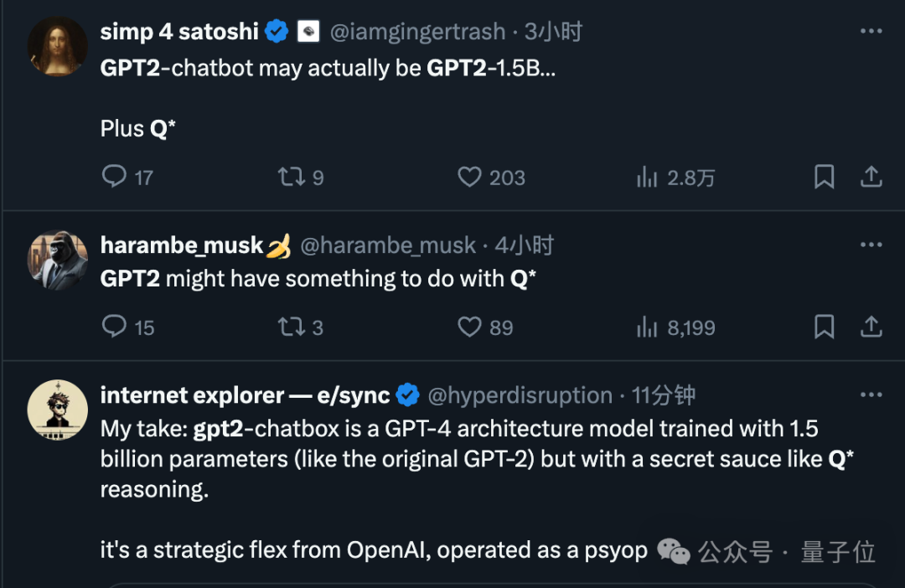This screenshot has width=905, height=588.
Task: Open @iamgingertrash profile handle
Action: click(417, 32)
